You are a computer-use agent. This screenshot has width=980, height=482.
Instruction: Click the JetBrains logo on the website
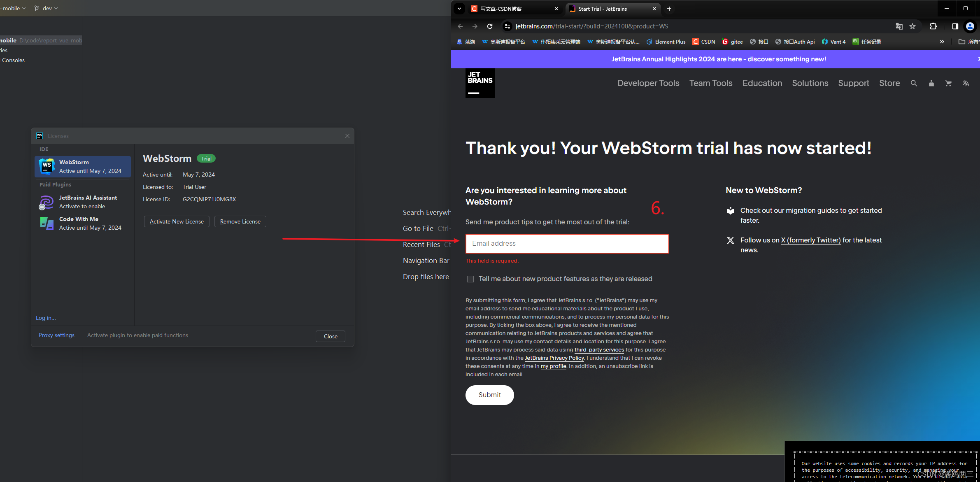[x=480, y=83]
